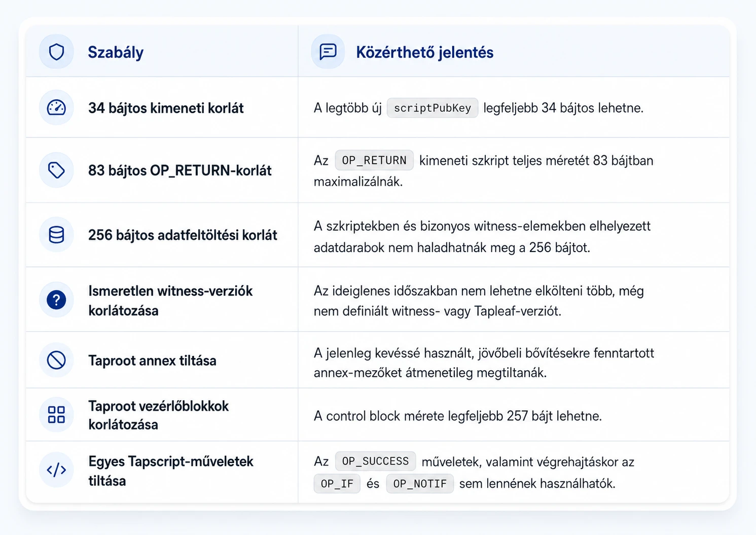
Task: Select the Szabály column header
Action: 116,52
